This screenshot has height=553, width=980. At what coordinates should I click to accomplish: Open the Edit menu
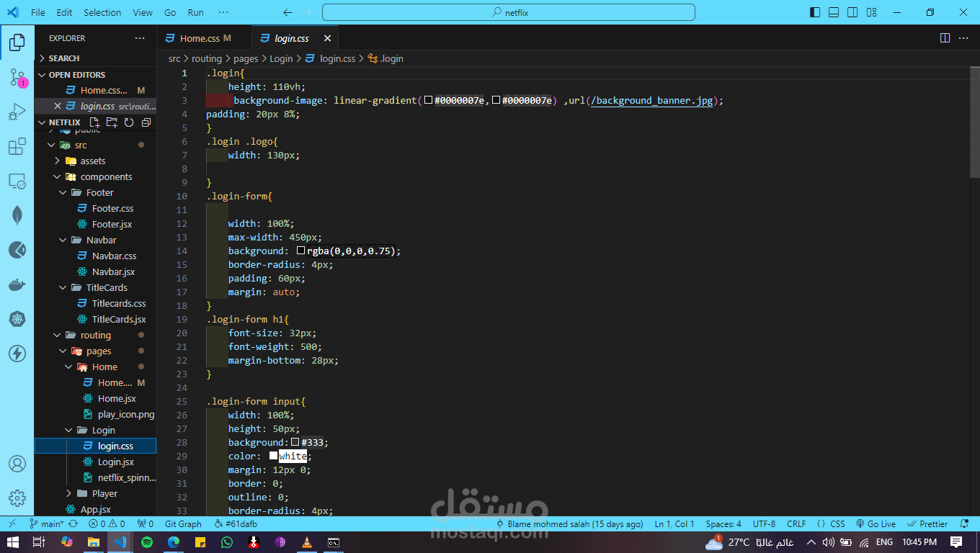tap(64, 12)
